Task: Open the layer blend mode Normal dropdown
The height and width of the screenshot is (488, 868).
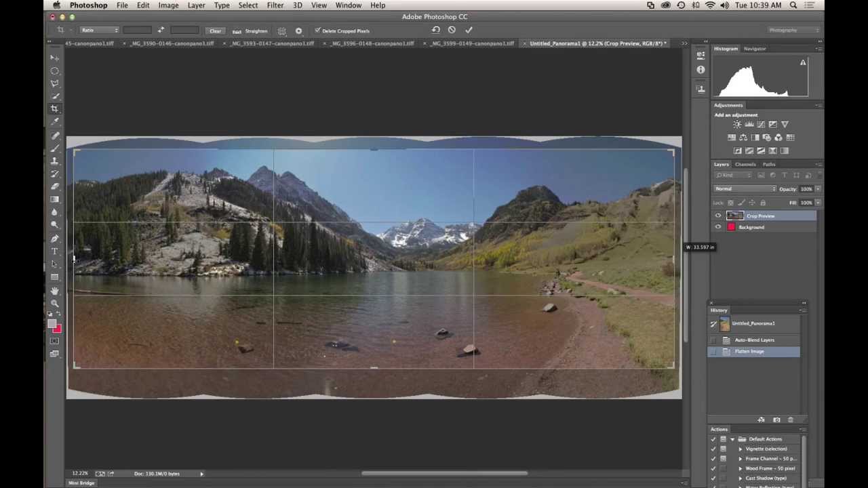Action: click(745, 189)
